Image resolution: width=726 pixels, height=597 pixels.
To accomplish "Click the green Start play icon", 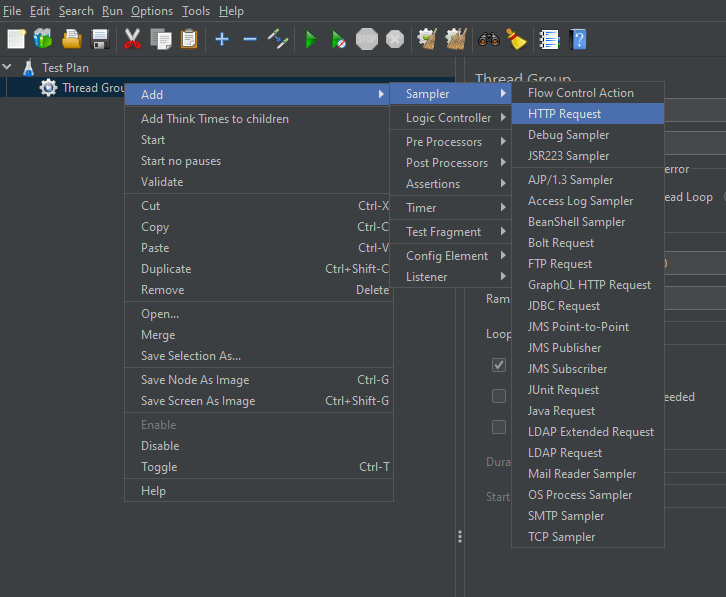I will click(x=311, y=39).
